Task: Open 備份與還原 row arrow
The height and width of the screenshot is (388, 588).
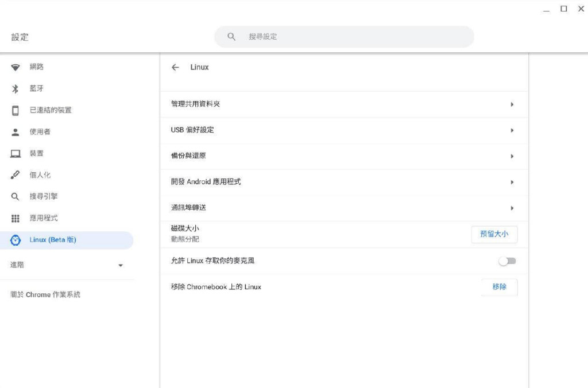Action: [512, 156]
